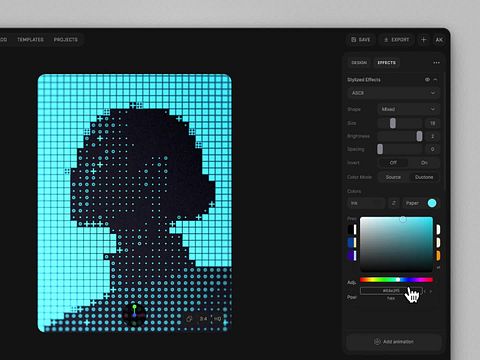The height and width of the screenshot is (360, 480).
Task: Select the top white preset swatch at right
Action: 438,229
